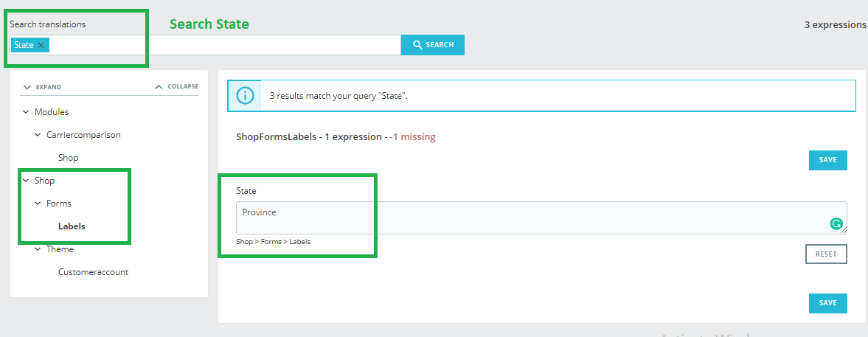
Task: Click the chevron beside the Theme node
Action: click(38, 249)
